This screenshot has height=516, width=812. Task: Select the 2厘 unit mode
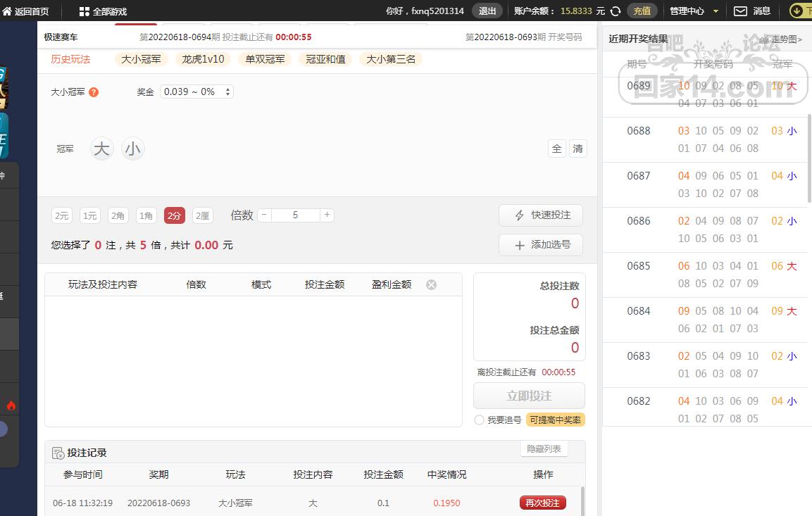(203, 215)
